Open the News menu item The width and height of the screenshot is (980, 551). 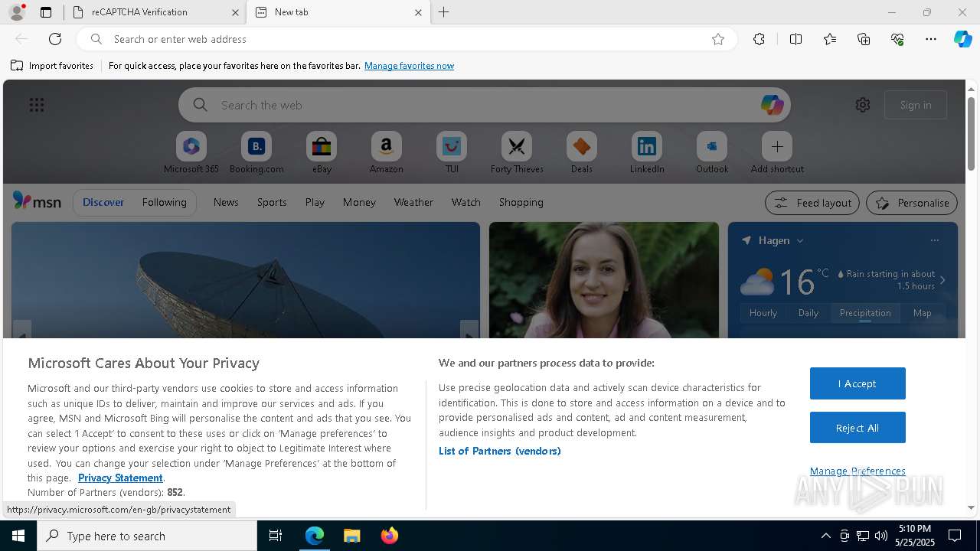(226, 202)
